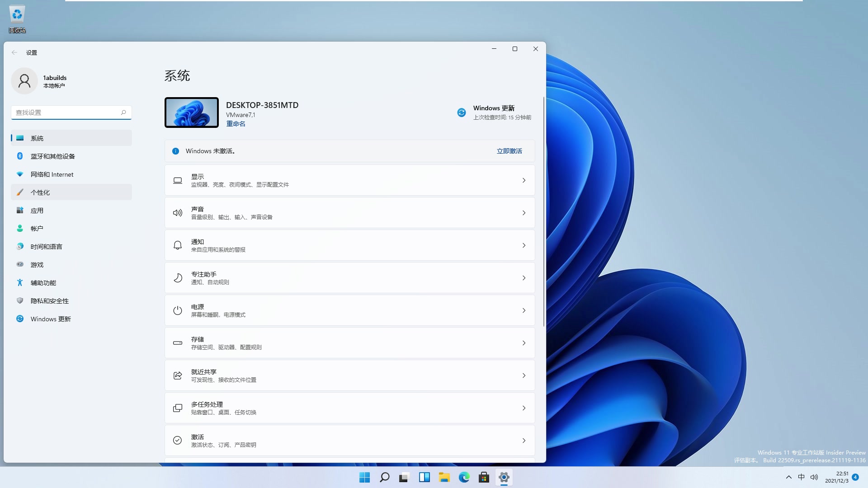Expand the 就近共享 row chevron
868x488 pixels.
pyautogui.click(x=524, y=375)
